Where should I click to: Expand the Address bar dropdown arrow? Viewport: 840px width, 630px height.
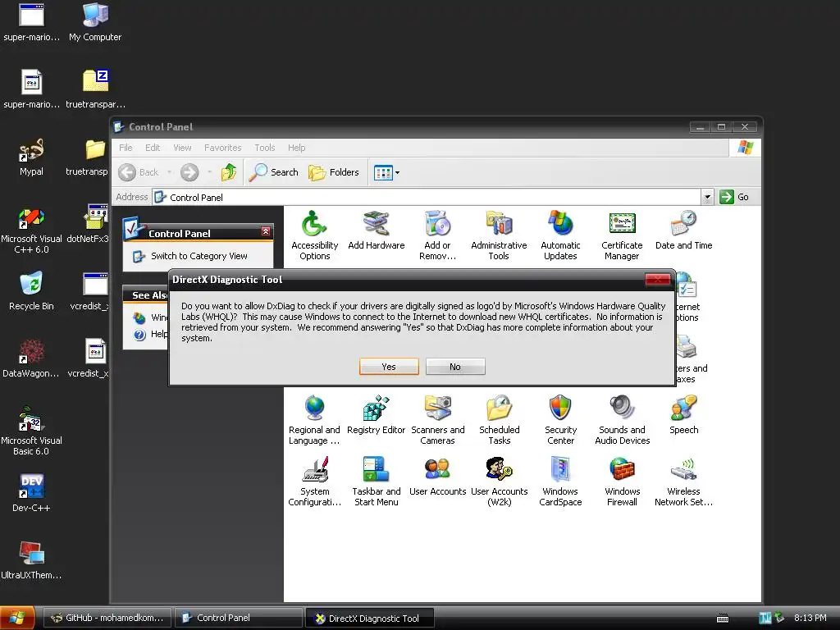click(707, 197)
